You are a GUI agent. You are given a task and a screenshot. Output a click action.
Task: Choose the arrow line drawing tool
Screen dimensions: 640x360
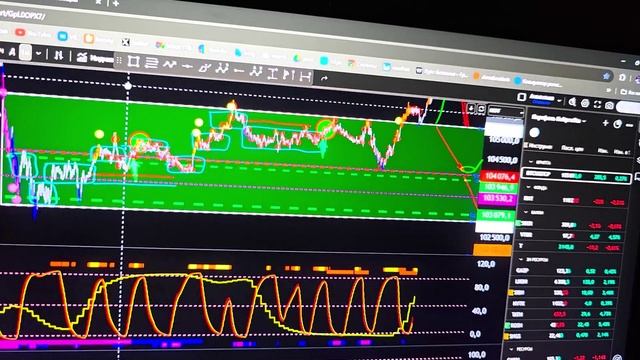187,66
